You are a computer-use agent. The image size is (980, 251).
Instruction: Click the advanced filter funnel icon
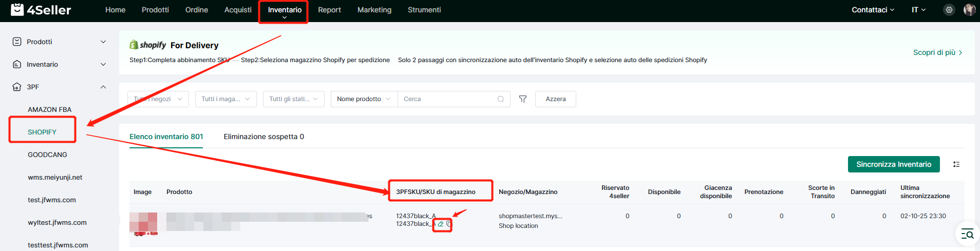click(523, 99)
